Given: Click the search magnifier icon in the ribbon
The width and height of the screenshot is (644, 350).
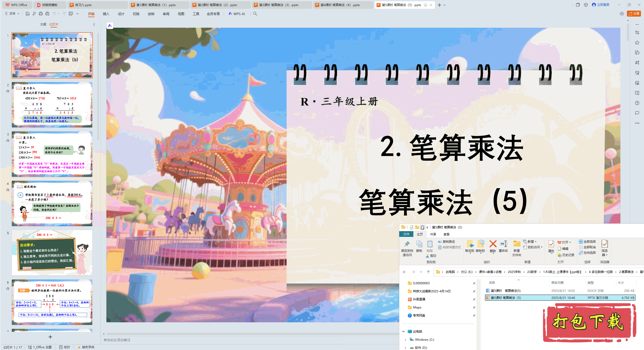Looking at the screenshot, I should (255, 14).
